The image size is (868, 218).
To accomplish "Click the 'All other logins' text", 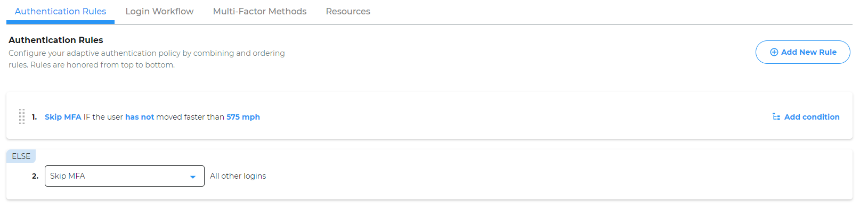I will (x=238, y=176).
